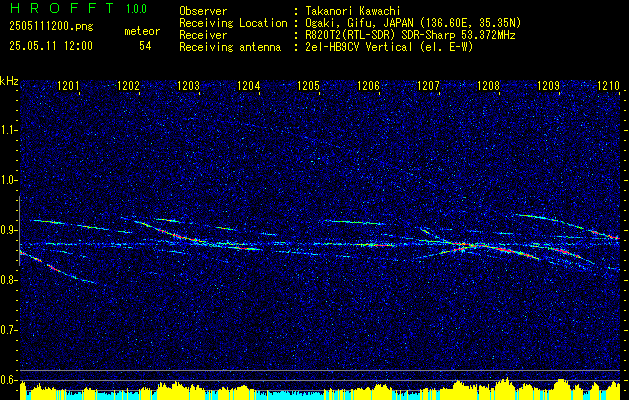Click the 1207 time axis marker

[428, 85]
